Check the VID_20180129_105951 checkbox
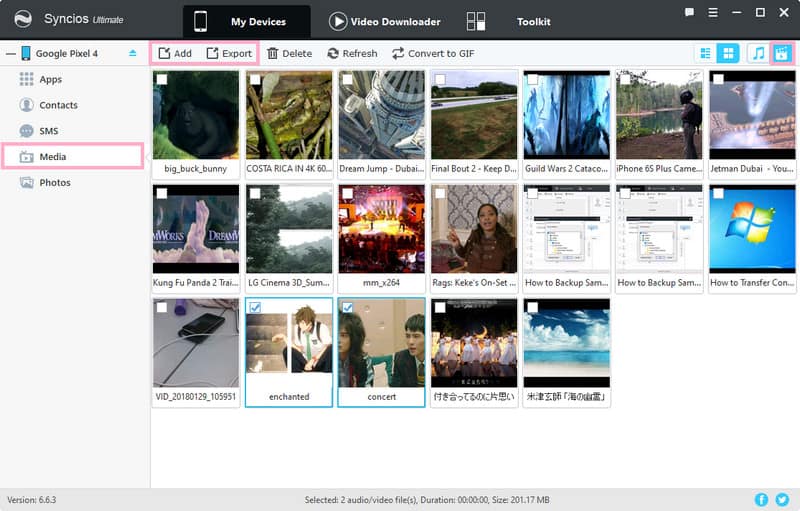 (x=162, y=307)
